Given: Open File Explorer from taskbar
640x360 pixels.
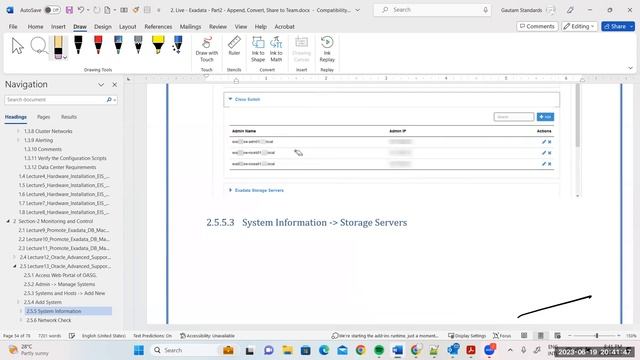Looking at the screenshot, I should click(287, 350).
